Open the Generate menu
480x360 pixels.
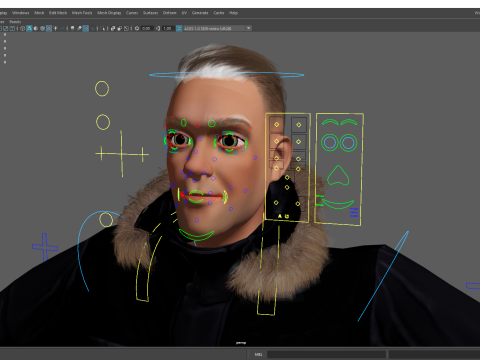coord(200,13)
